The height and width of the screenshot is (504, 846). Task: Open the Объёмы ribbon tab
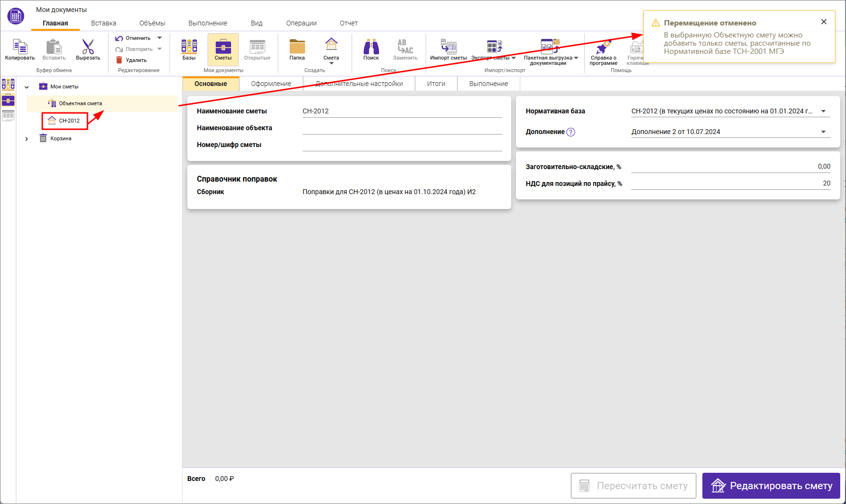152,23
